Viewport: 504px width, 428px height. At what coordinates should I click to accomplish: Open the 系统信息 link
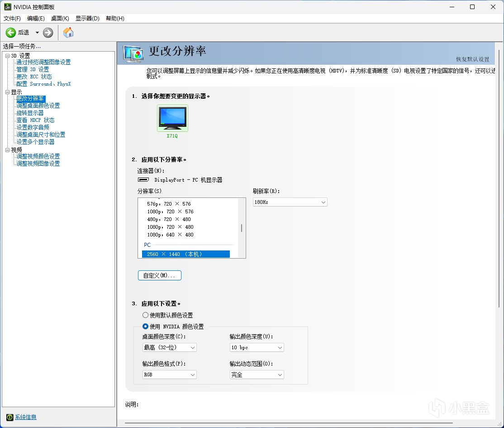pos(26,417)
